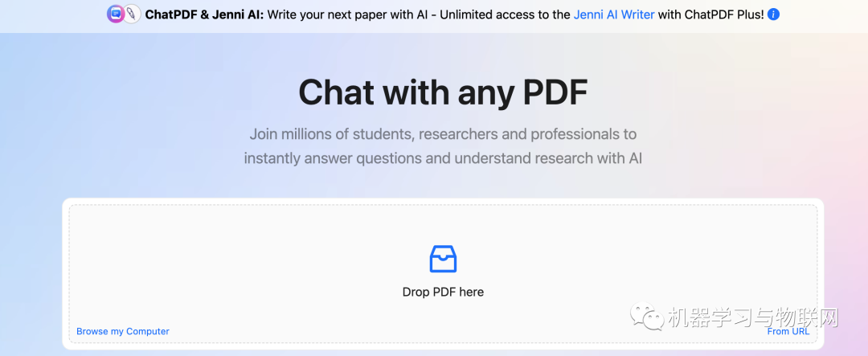Screen dimensions: 868x356
Task: Click the 'with ChatPDF Plus!' banner text
Action: coord(710,14)
